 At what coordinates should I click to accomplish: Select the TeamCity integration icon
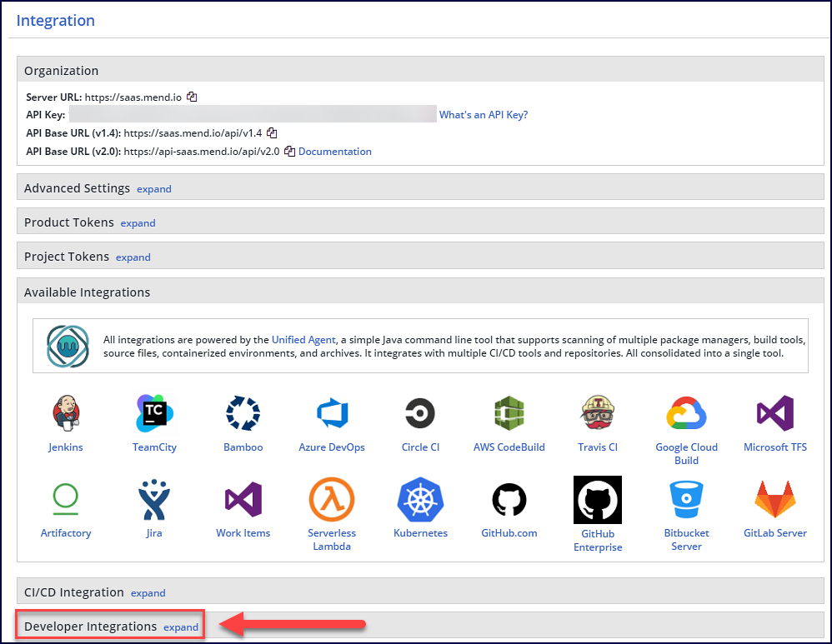[x=154, y=413]
